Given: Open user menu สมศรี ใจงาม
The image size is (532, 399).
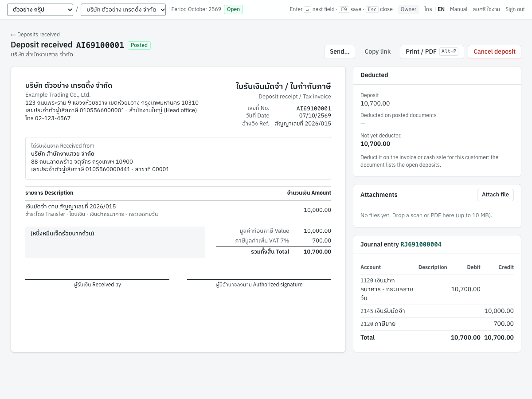Looking at the screenshot, I should click(486, 9).
